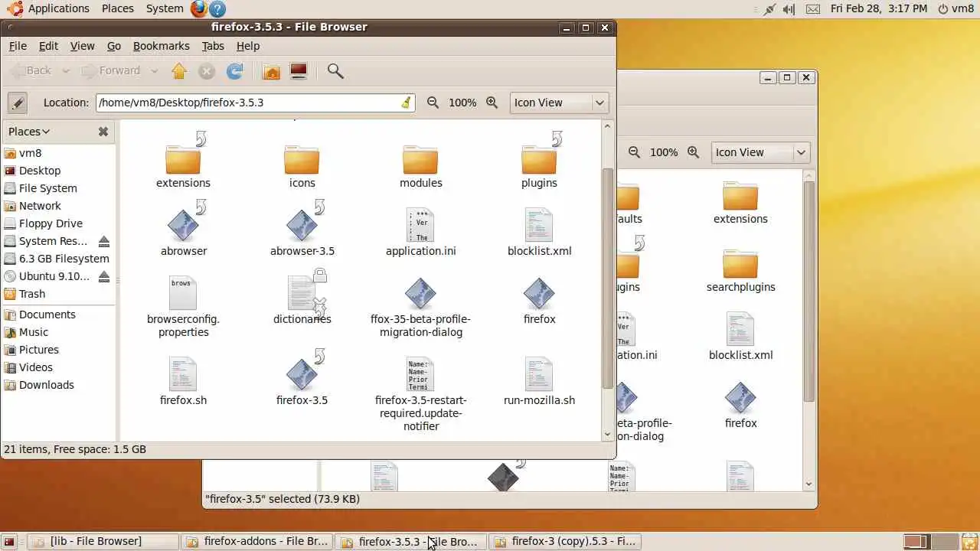This screenshot has width=980, height=551.
Task: Open the Icon View dropdown in front window
Action: 559,103
